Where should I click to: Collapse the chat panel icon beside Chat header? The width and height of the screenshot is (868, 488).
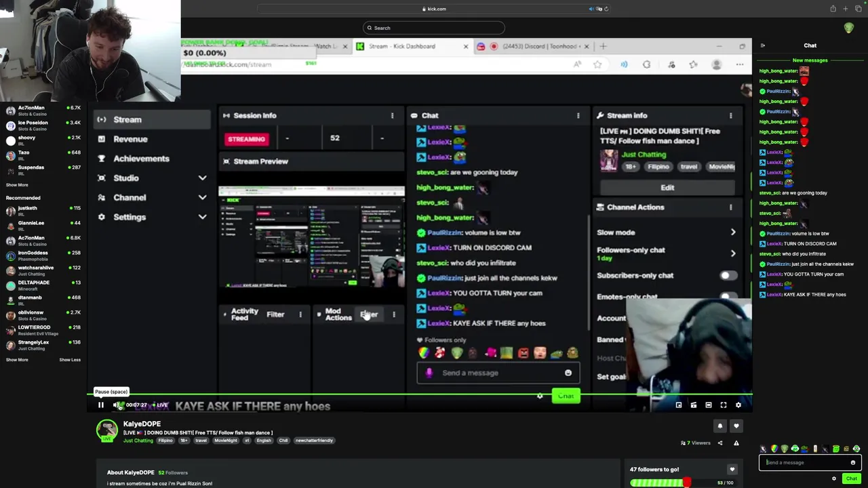pos(762,45)
